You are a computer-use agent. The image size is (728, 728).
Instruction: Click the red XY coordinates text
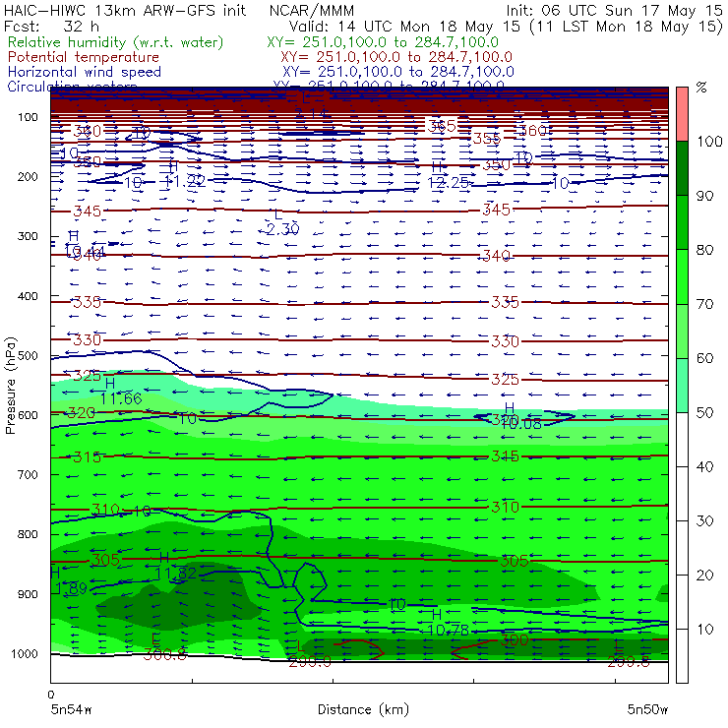pos(396,57)
